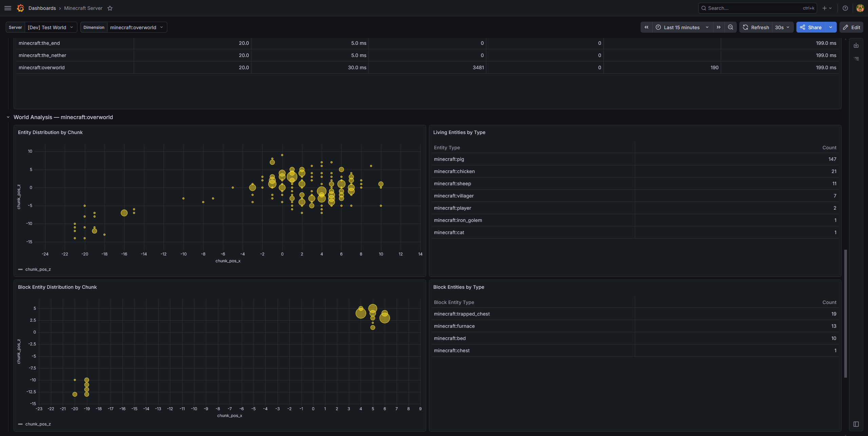
Task: Click the 30.0 ms value in overworld row
Action: click(357, 68)
